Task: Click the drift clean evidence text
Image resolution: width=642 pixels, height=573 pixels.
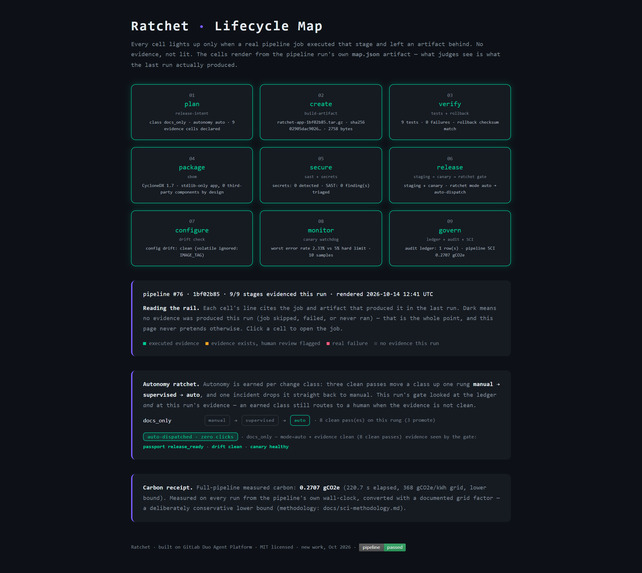Action: [226, 446]
